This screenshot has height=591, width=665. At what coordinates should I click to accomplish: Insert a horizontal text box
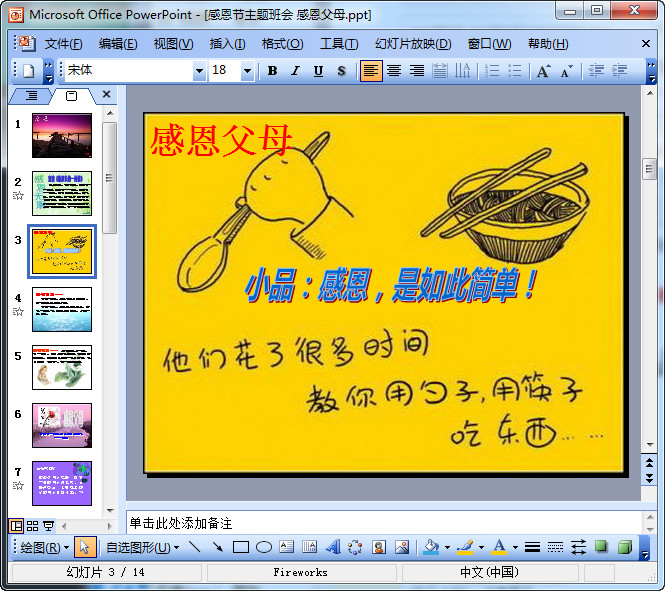tap(287, 547)
